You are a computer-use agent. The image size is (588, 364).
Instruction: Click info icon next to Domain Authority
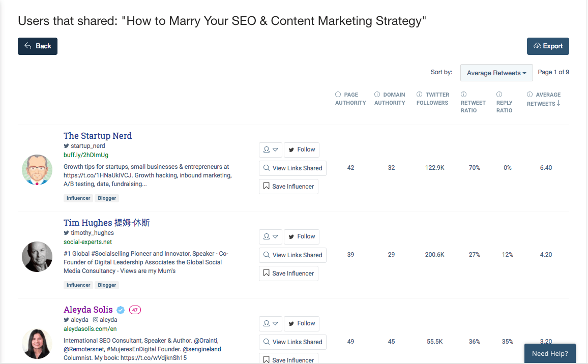(x=377, y=95)
